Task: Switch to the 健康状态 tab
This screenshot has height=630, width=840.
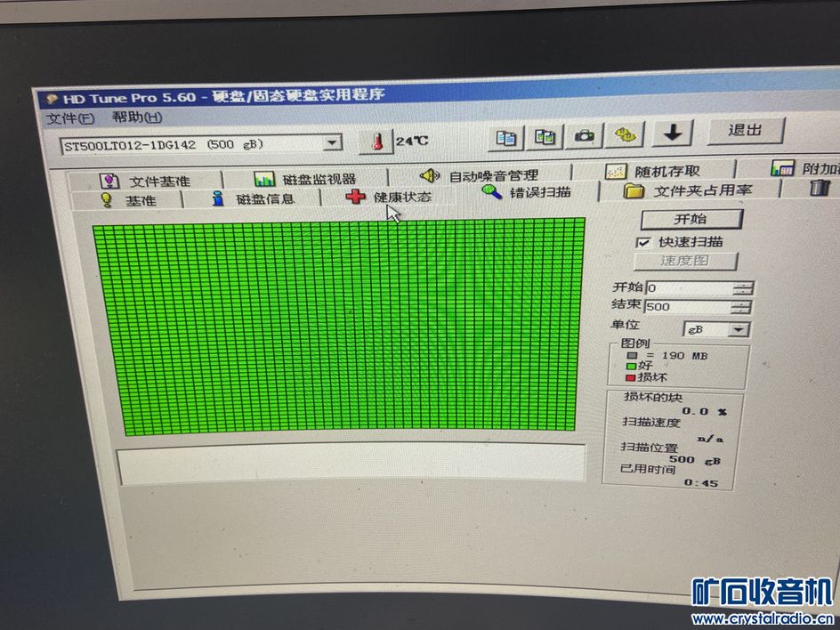Action: 389,198
